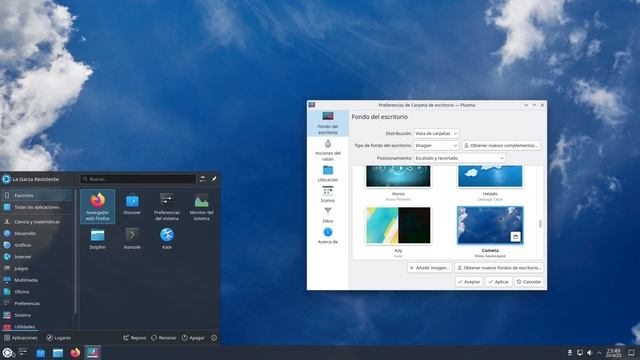Select the Kay wallpaper thumbnail

pyautogui.click(x=398, y=225)
